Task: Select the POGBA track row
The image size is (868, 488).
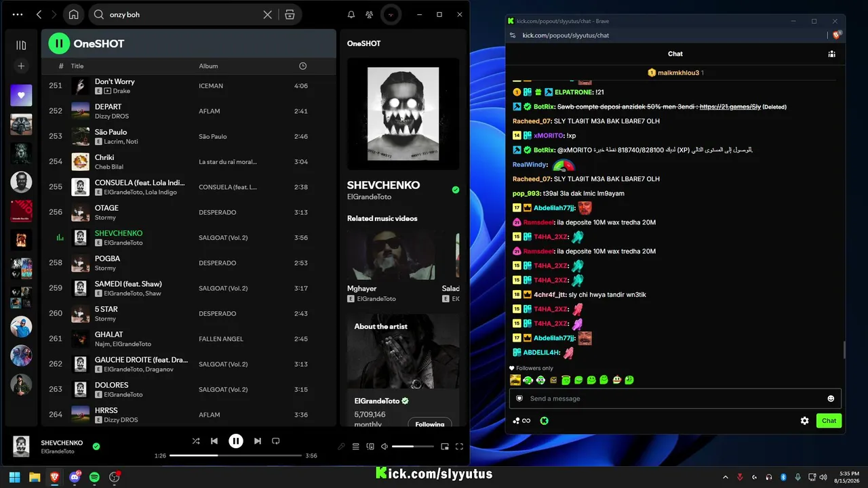Action: pyautogui.click(x=189, y=263)
